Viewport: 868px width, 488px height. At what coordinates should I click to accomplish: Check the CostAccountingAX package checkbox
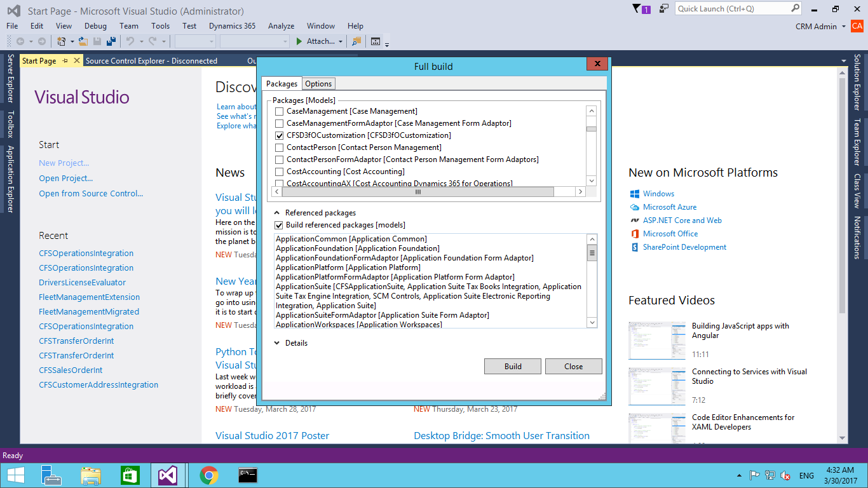click(x=279, y=183)
